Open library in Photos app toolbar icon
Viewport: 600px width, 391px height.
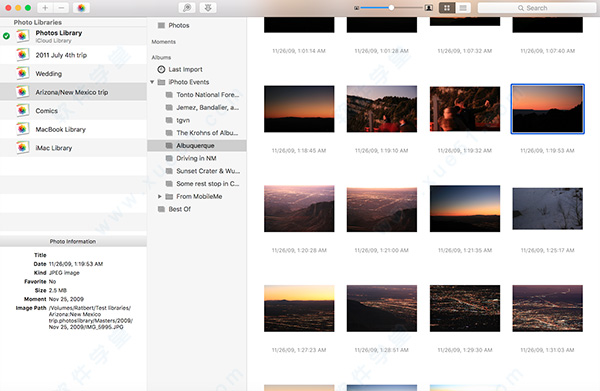(81, 8)
